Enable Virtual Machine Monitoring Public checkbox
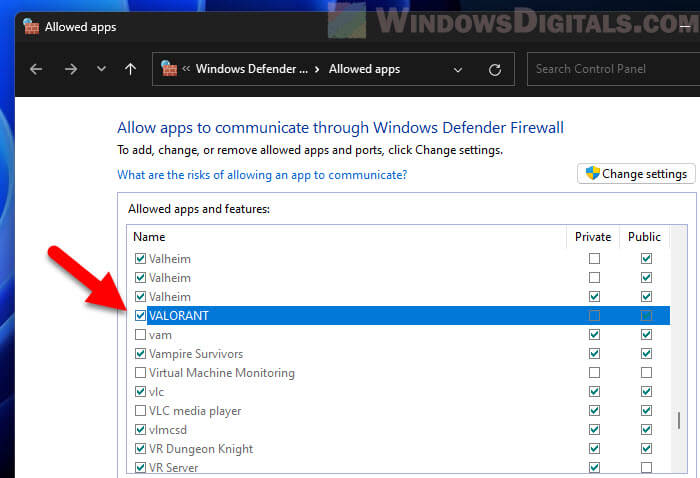 (646, 372)
